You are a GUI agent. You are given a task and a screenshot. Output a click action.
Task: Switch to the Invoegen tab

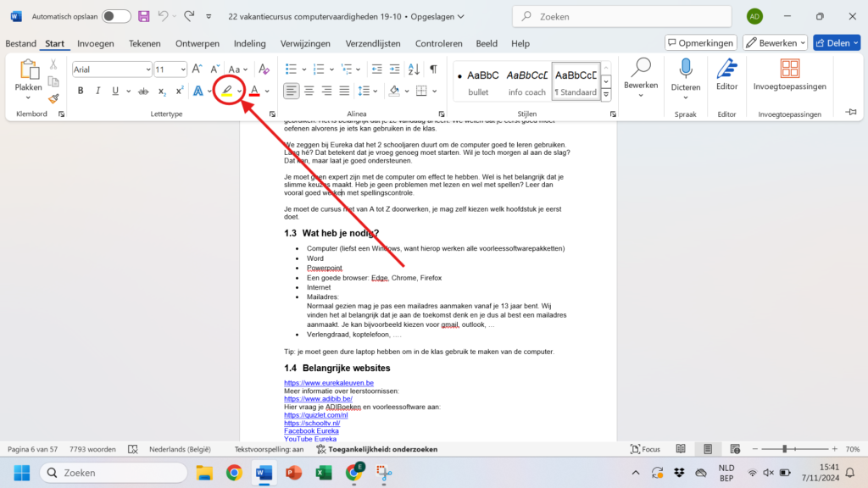(95, 43)
